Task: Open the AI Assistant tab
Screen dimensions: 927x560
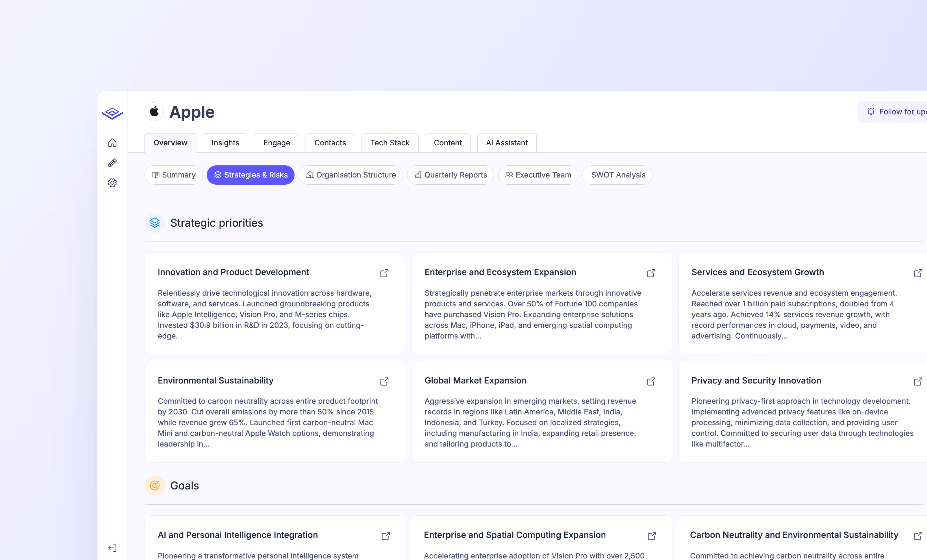Action: click(507, 143)
